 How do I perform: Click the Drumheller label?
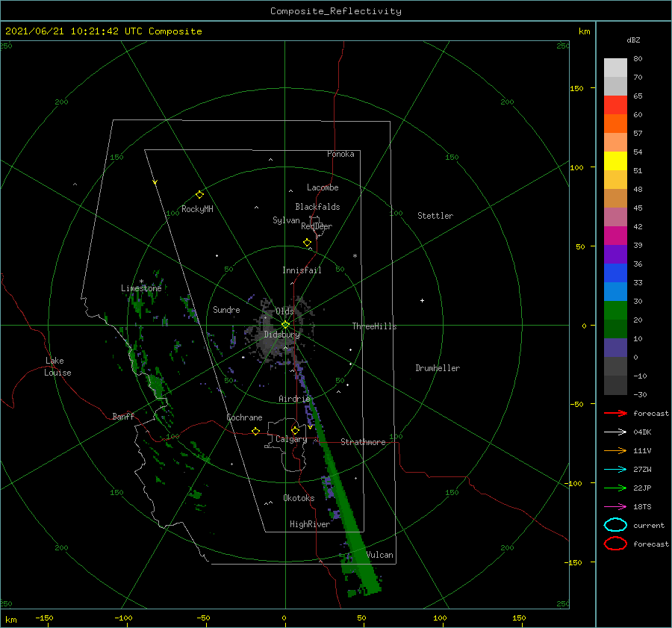pos(438,368)
